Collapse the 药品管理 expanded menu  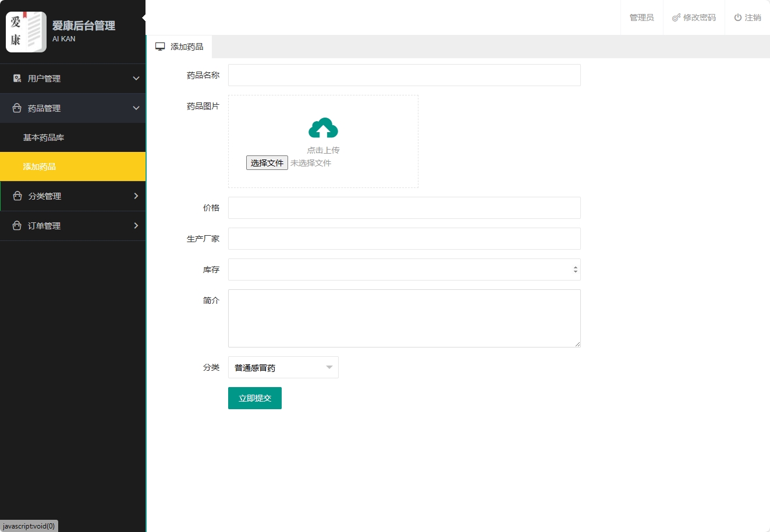click(x=136, y=108)
